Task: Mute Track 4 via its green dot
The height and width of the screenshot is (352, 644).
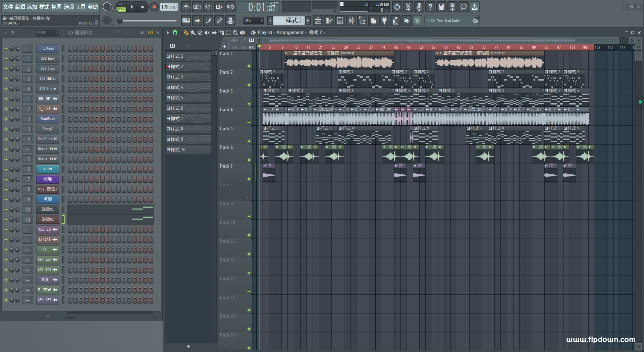Action: pos(249,123)
